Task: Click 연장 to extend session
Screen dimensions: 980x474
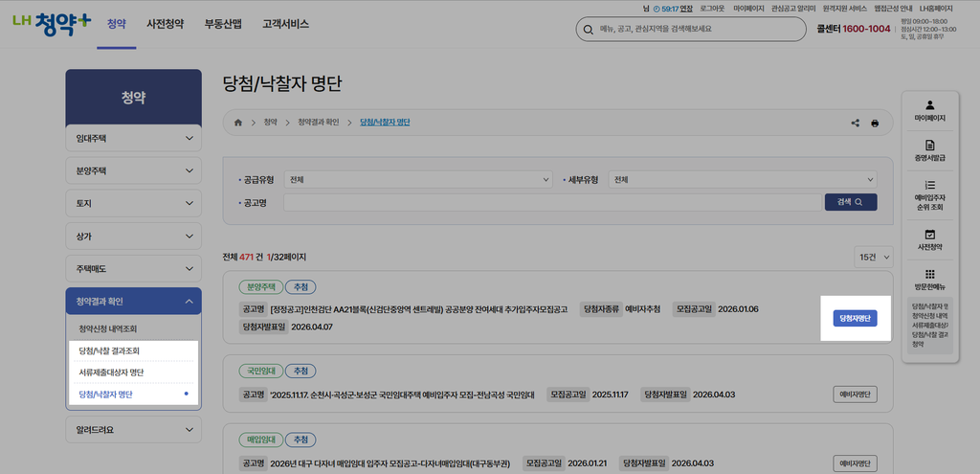Action: 686,9
